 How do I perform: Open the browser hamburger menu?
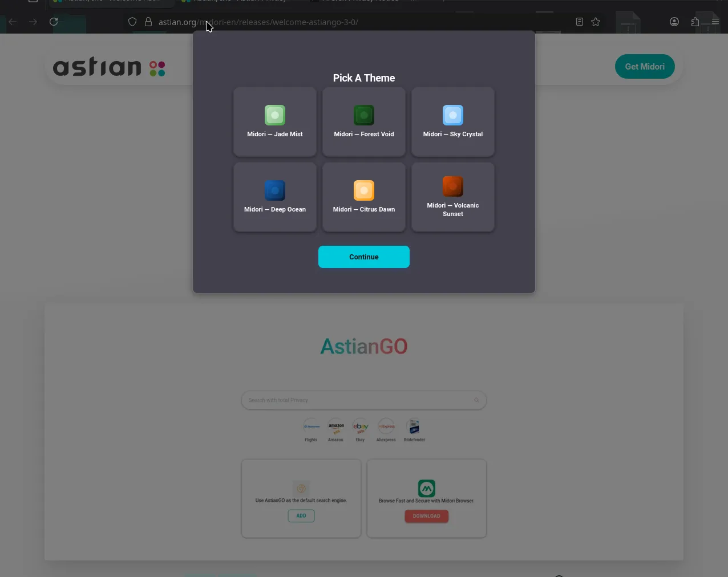pyautogui.click(x=715, y=22)
